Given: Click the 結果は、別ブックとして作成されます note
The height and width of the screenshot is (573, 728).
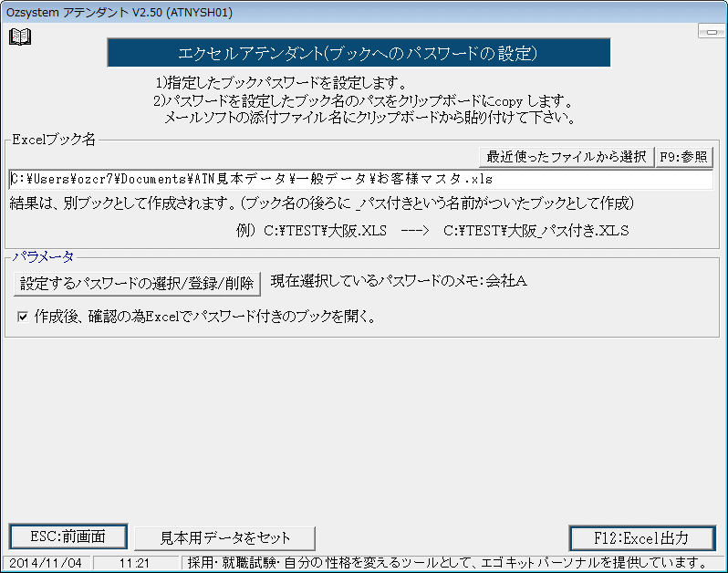Looking at the screenshot, I should tap(322, 203).
